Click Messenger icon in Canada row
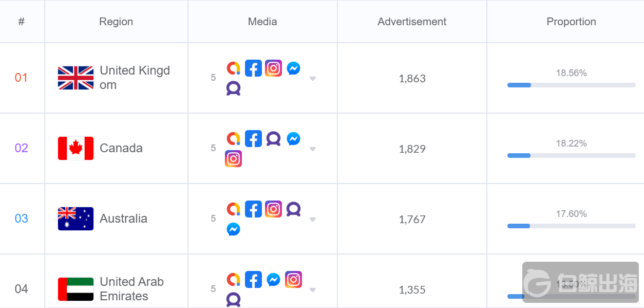 tap(293, 139)
